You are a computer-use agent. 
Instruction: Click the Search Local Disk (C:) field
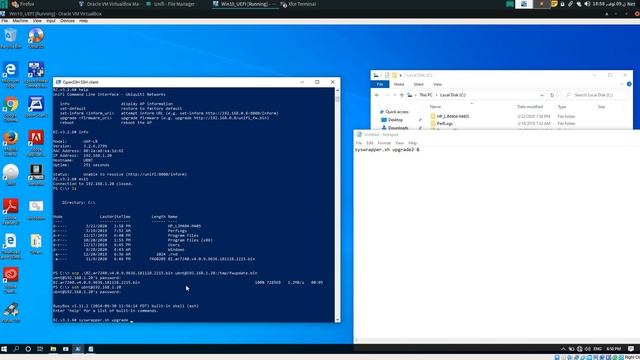596,95
